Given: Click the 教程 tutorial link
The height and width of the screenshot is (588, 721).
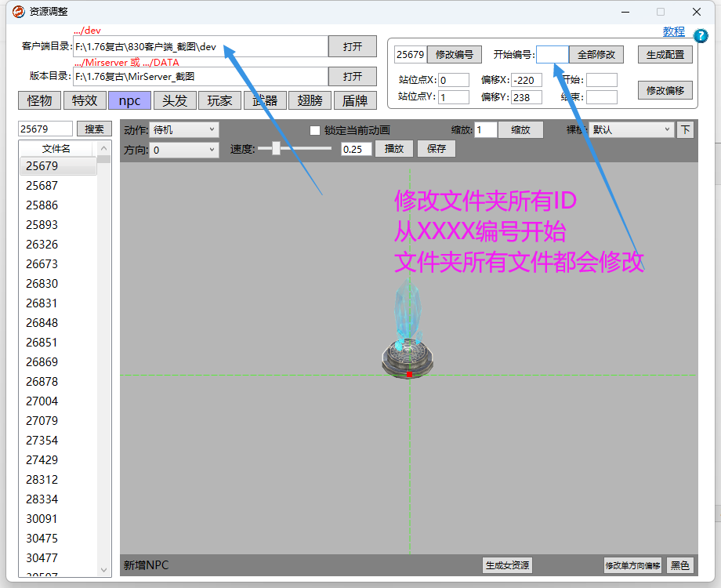Looking at the screenshot, I should click(x=673, y=32).
